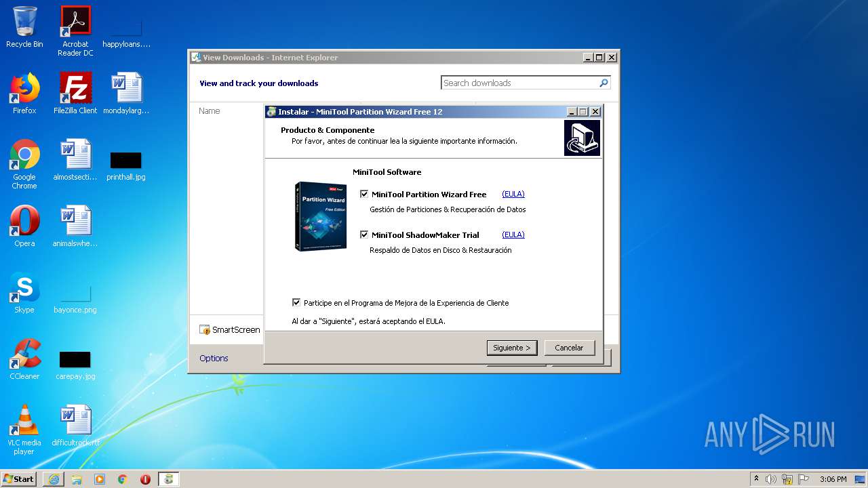The image size is (868, 488).
Task: Click the volume speaker tray icon
Action: [771, 479]
